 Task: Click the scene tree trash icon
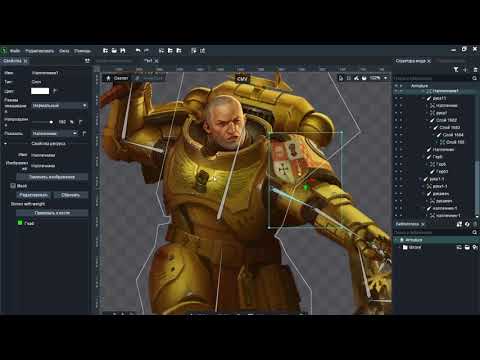coord(475,69)
